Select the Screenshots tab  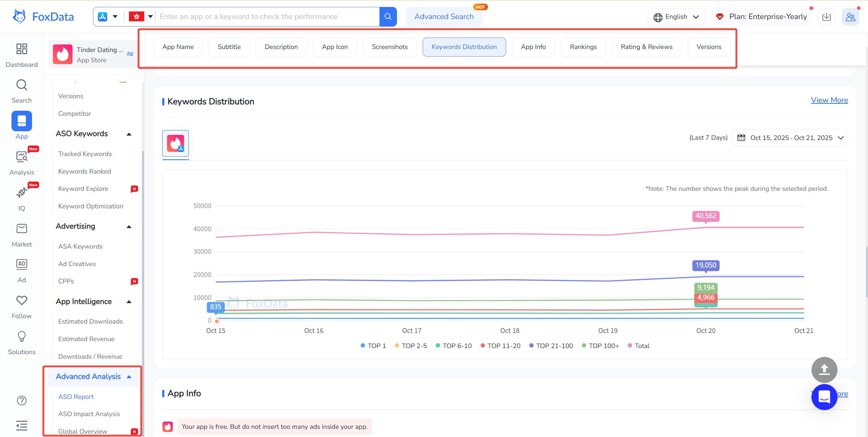pyautogui.click(x=389, y=47)
